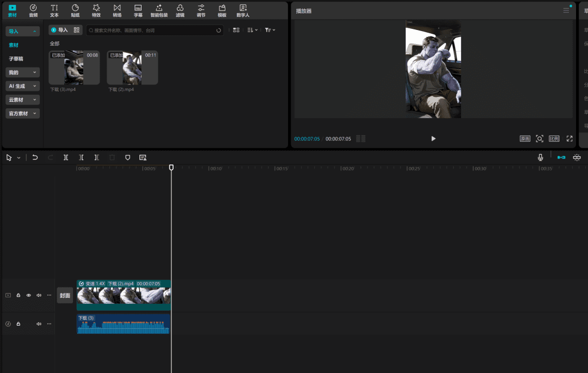This screenshot has width=588, height=373.
Task: Choose the selection pointer tool
Action: (9, 158)
